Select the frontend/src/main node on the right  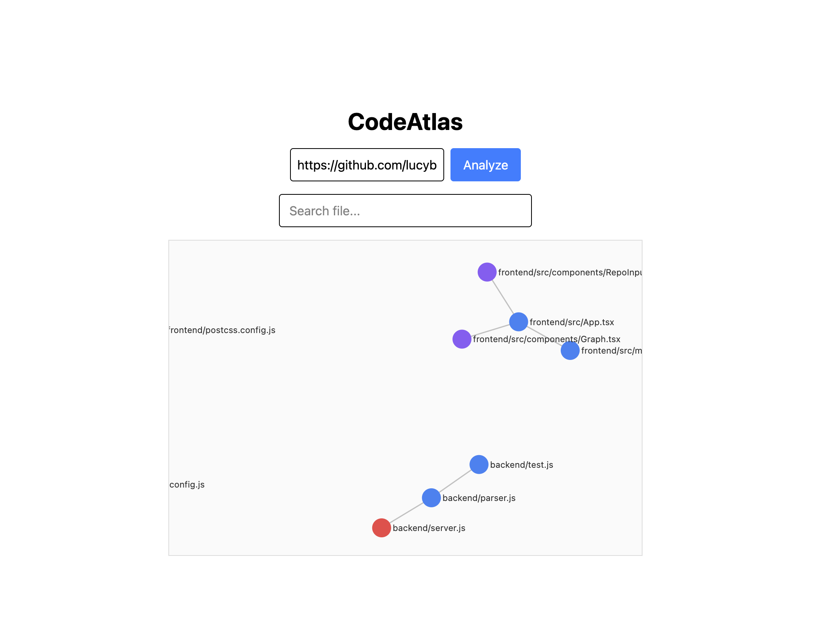point(570,350)
